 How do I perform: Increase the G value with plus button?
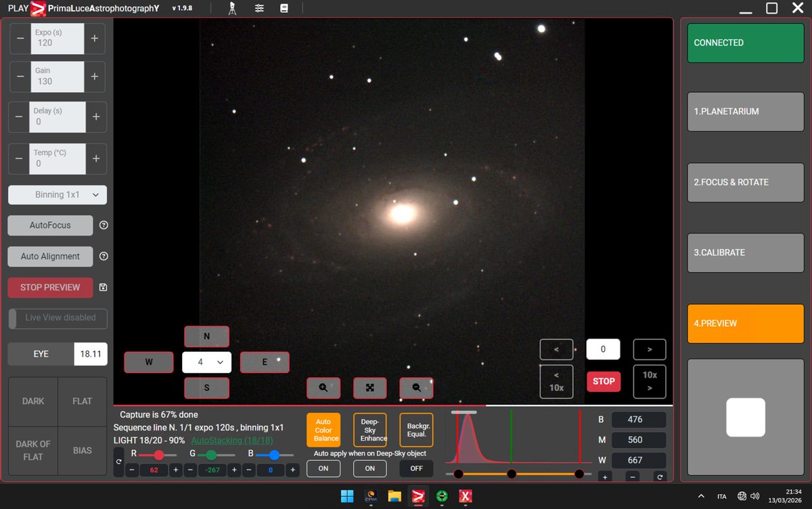point(235,470)
